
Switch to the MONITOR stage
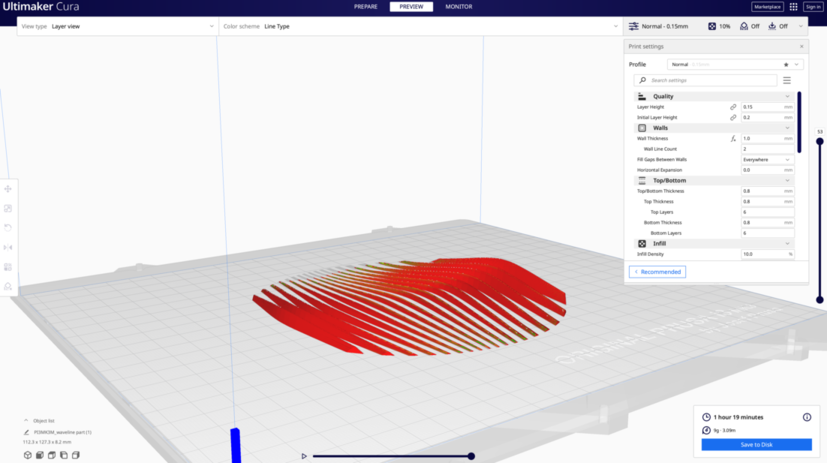[x=458, y=7]
